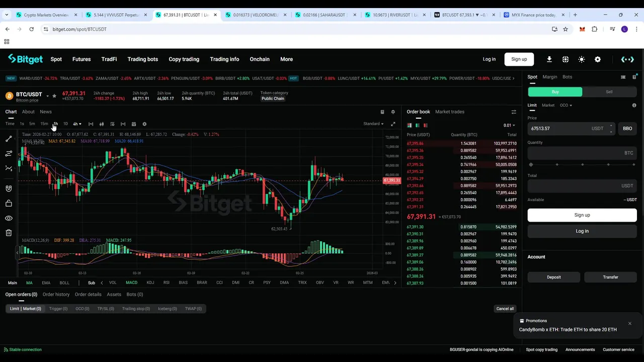Show only sell orders in order book
The width and height of the screenshot is (644, 362).
tap(426, 125)
